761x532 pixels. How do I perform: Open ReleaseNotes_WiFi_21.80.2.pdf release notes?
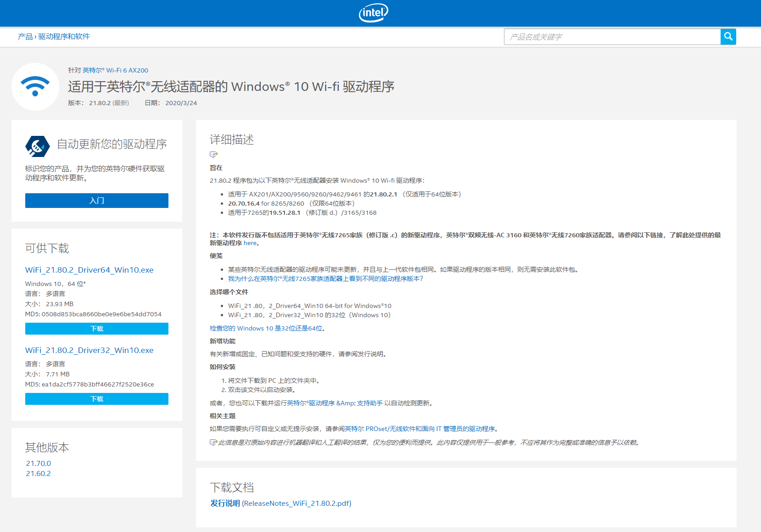coord(281,504)
